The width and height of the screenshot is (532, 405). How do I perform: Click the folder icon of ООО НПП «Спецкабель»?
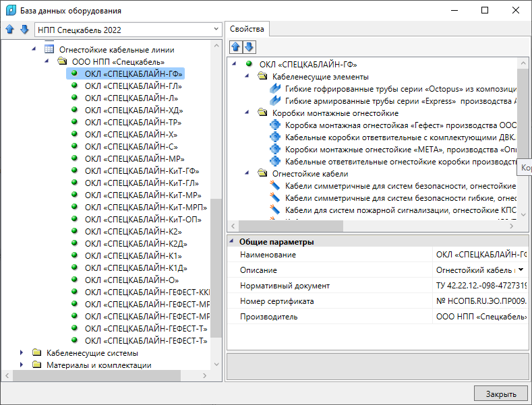click(62, 61)
